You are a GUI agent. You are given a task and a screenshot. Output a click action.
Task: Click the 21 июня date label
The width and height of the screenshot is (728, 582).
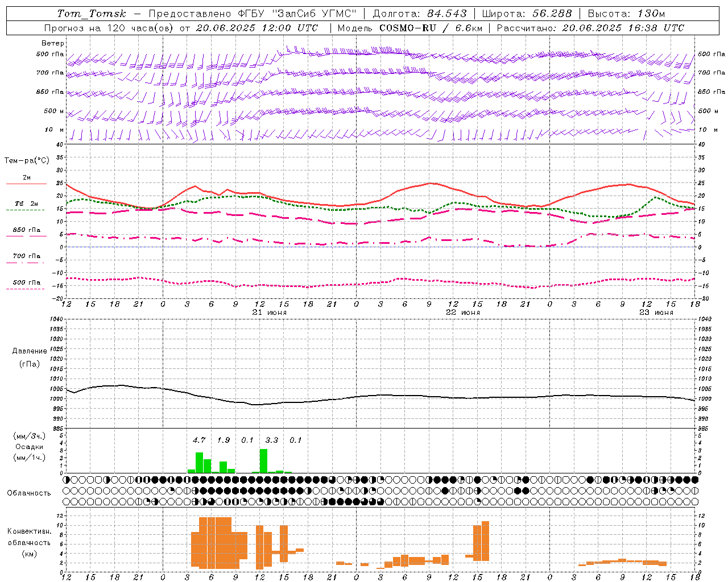click(x=270, y=313)
